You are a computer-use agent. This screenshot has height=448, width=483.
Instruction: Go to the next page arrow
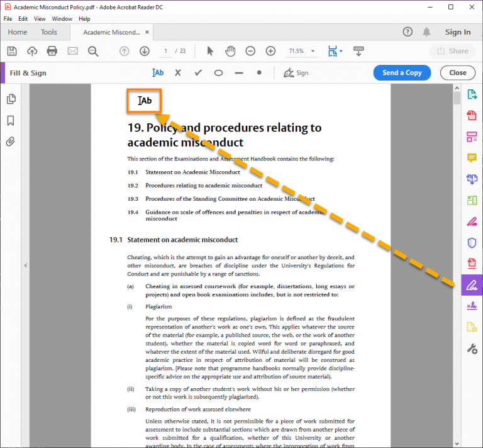(145, 51)
